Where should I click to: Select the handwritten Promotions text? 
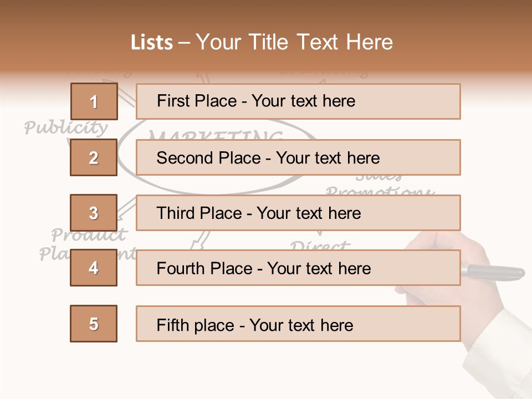tap(380, 191)
